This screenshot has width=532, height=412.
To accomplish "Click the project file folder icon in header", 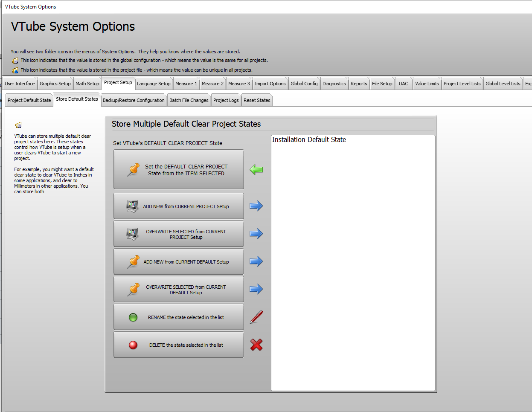I will pyautogui.click(x=15, y=70).
